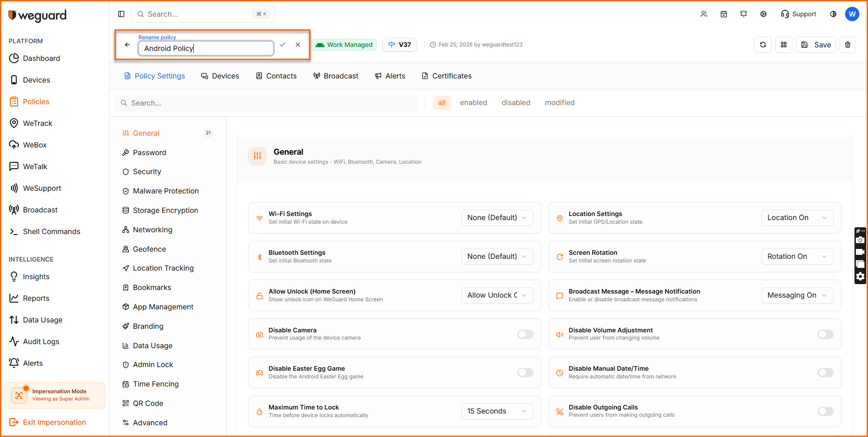Open the settings gear in top bar
Screen dimensions: 868x437
tap(763, 14)
